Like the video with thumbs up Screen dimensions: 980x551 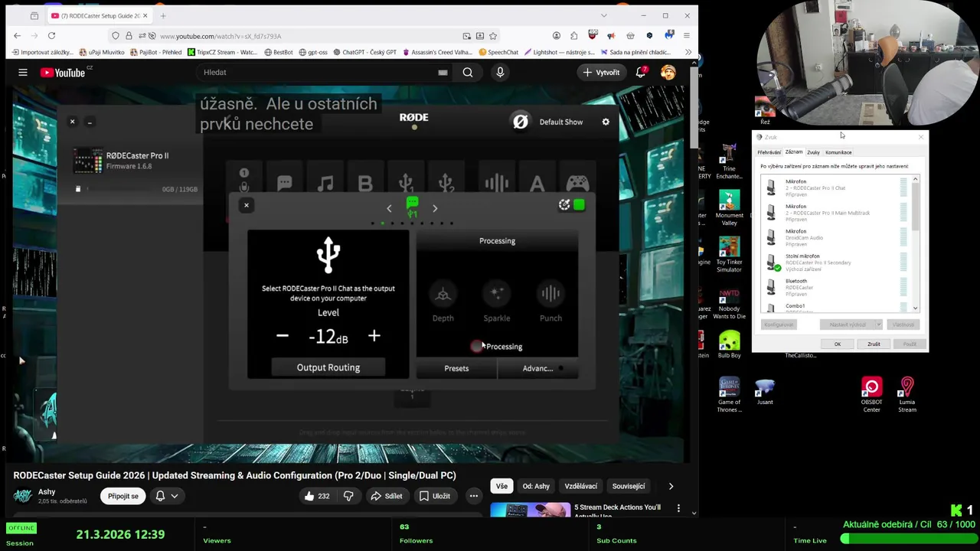[x=317, y=496]
